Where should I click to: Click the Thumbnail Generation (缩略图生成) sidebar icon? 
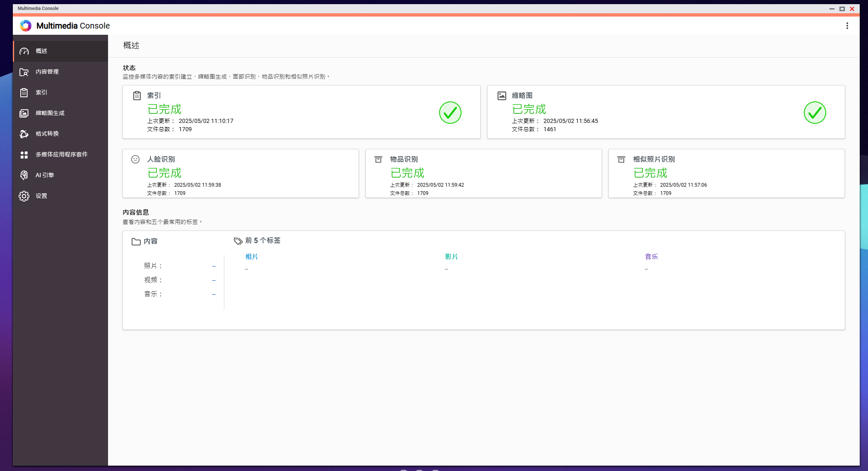click(x=24, y=113)
